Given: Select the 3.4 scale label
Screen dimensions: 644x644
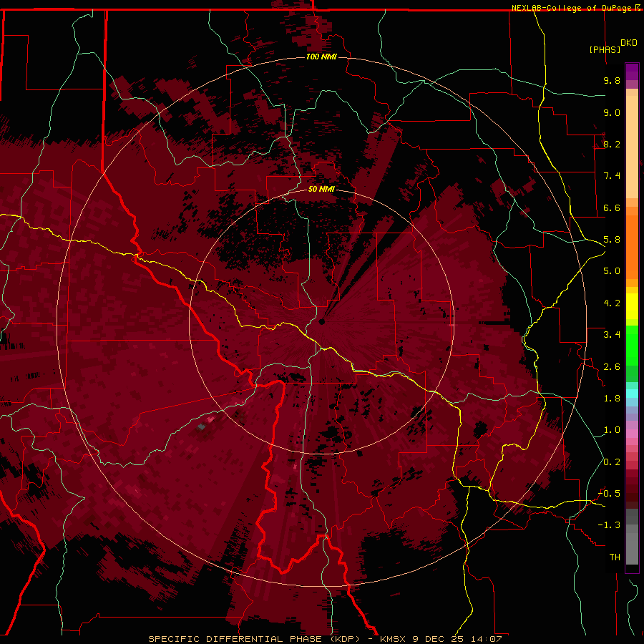Looking at the screenshot, I should point(612,335).
